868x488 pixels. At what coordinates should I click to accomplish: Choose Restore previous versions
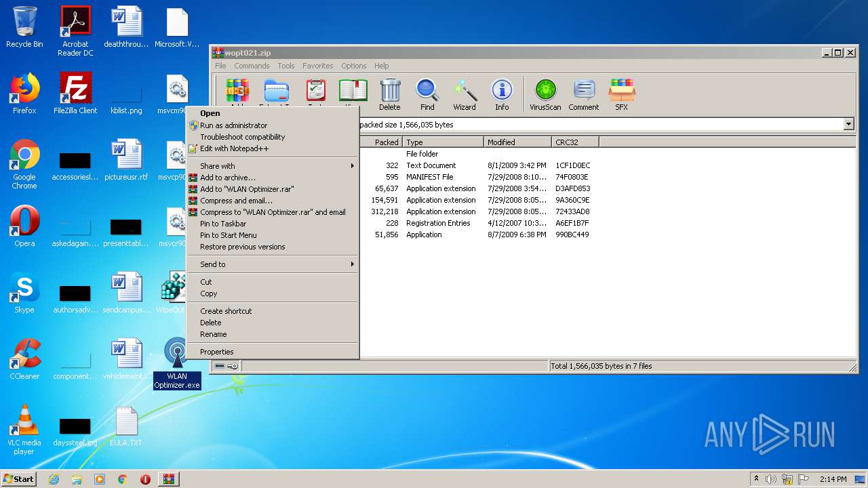coord(272,247)
